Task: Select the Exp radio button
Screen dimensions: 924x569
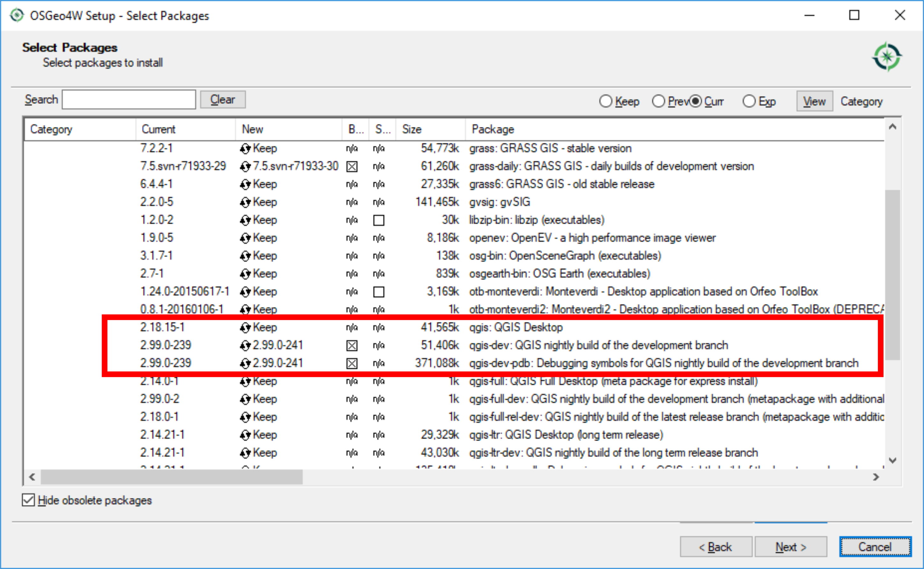Action: pos(749,101)
